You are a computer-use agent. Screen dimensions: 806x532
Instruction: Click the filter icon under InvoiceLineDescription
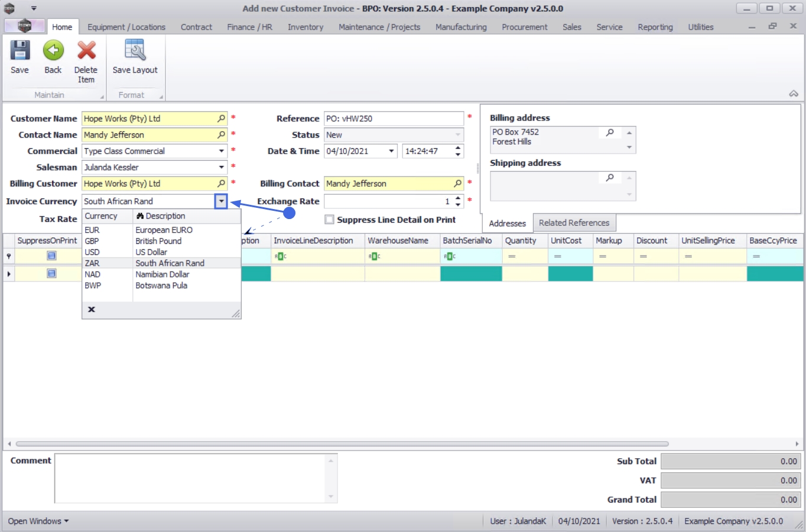click(x=281, y=256)
